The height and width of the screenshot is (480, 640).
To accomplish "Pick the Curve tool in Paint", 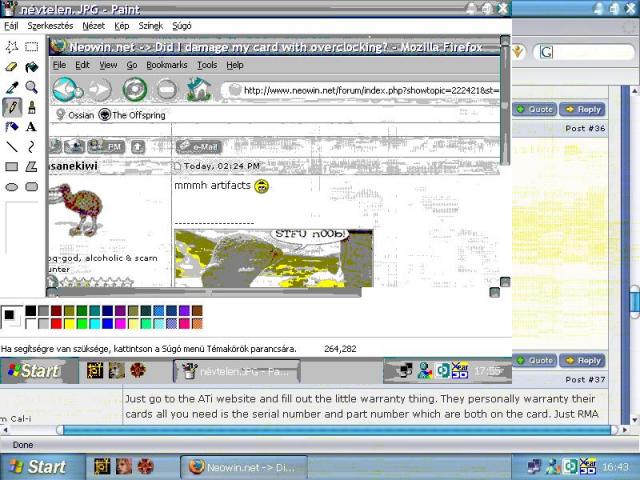I will click(31, 147).
